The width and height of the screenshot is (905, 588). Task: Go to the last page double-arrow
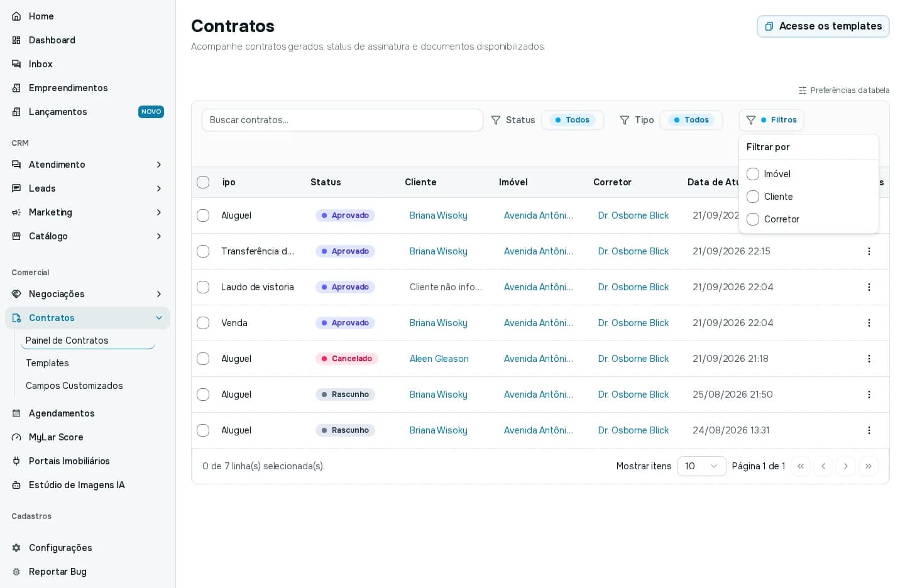pos(869,466)
